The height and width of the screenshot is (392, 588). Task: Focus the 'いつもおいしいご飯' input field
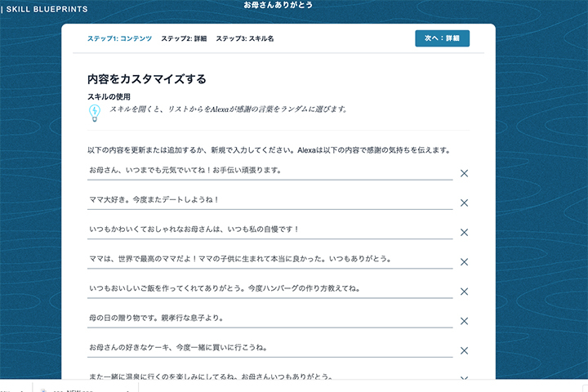(269, 288)
